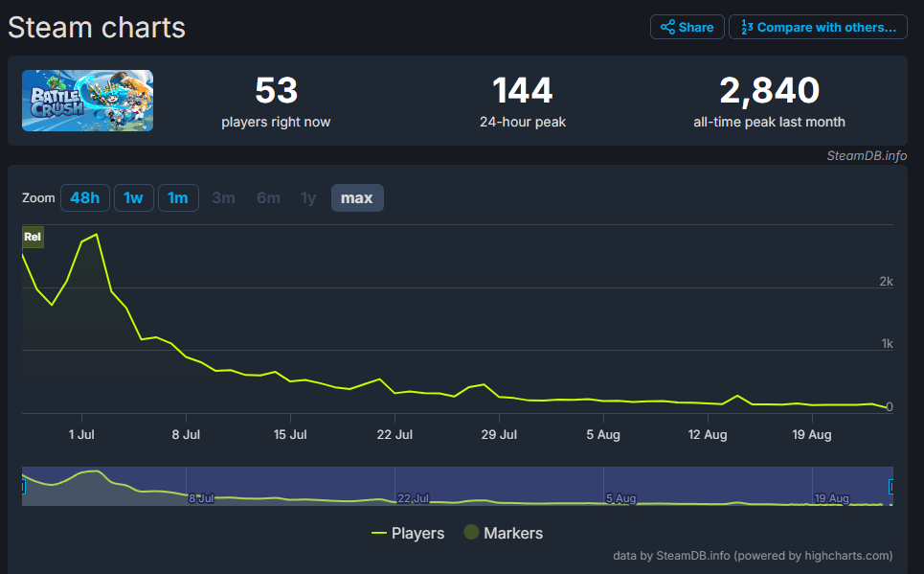Viewport: 924px width, 574px height.
Task: Click the Battle Crush game thumbnail
Action: (x=88, y=101)
